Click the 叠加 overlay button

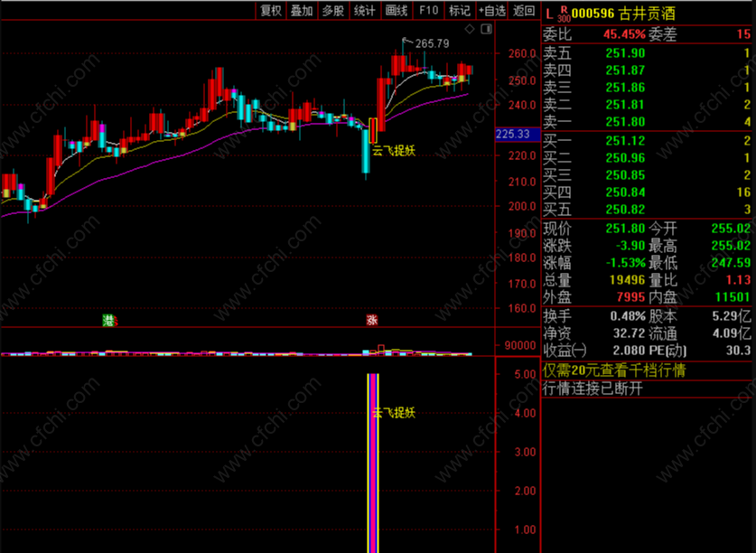click(302, 11)
